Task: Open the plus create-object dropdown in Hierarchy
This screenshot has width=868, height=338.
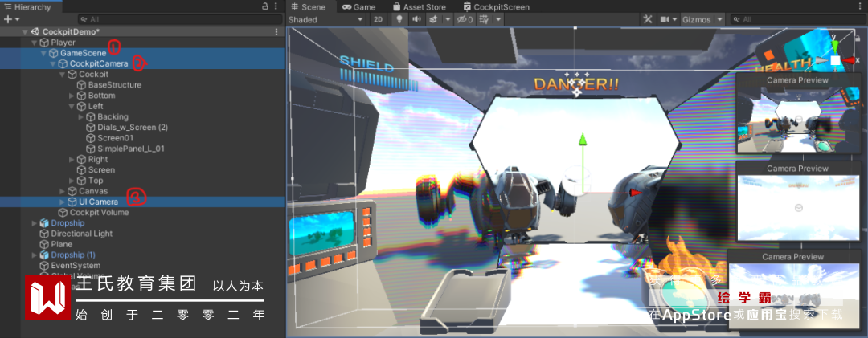Action: coord(11,19)
